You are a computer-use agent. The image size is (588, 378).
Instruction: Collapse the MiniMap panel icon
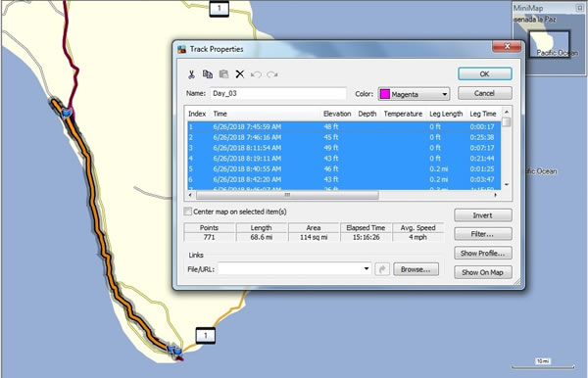tap(580, 8)
